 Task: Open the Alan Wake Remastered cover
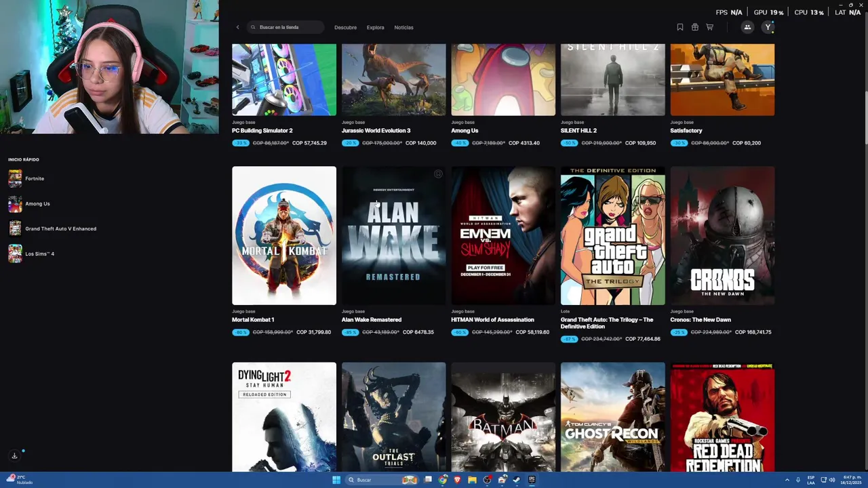pos(393,236)
